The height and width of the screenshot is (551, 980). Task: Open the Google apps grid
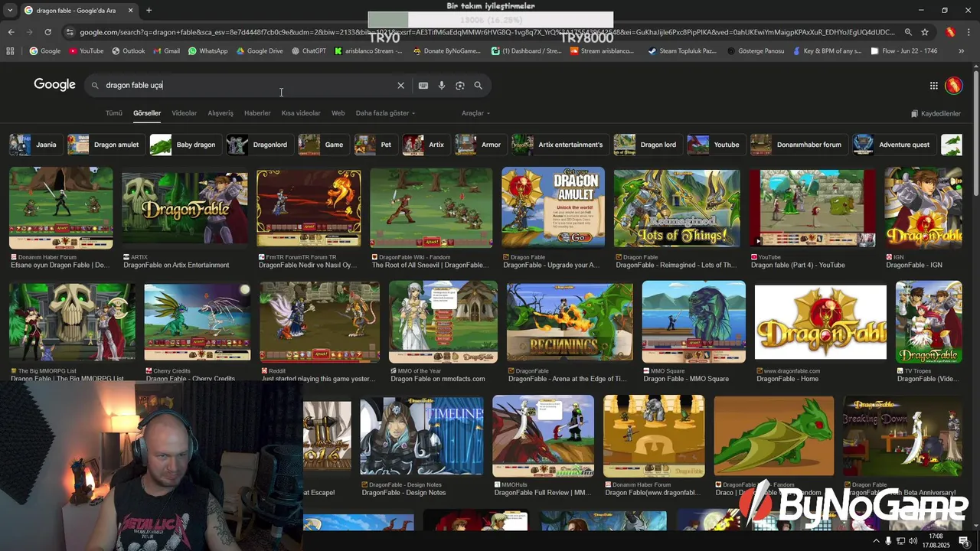click(934, 86)
